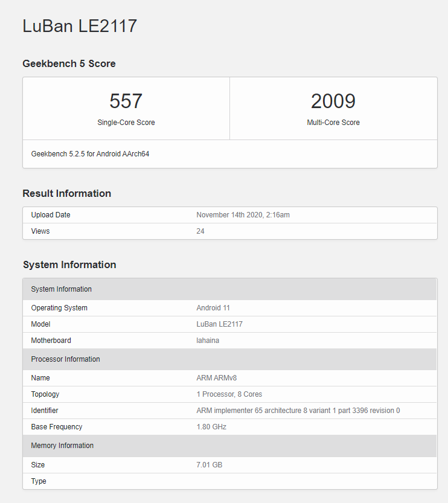Click the LuBan LE2117 page title
This screenshot has height=503, width=448.
[x=80, y=26]
